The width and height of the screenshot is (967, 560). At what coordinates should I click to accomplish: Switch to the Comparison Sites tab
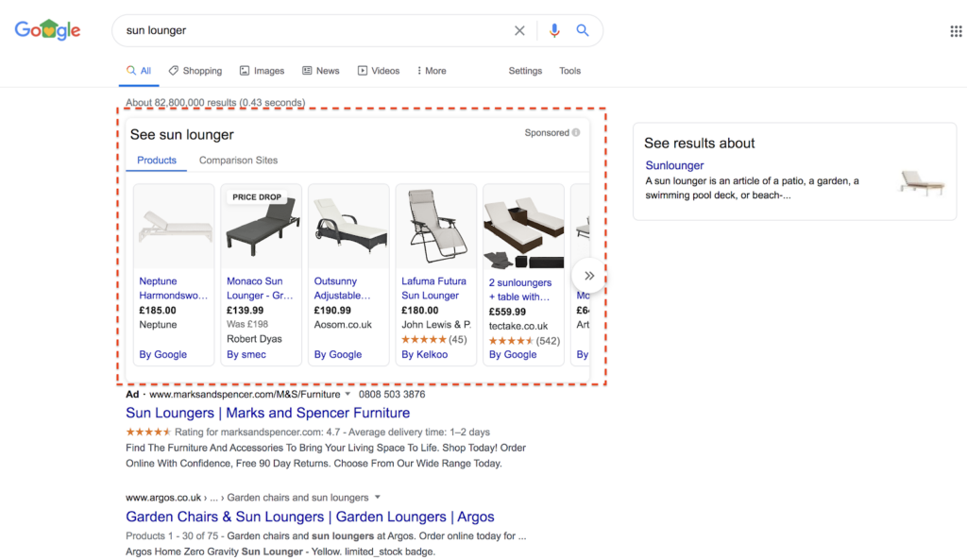coord(238,161)
